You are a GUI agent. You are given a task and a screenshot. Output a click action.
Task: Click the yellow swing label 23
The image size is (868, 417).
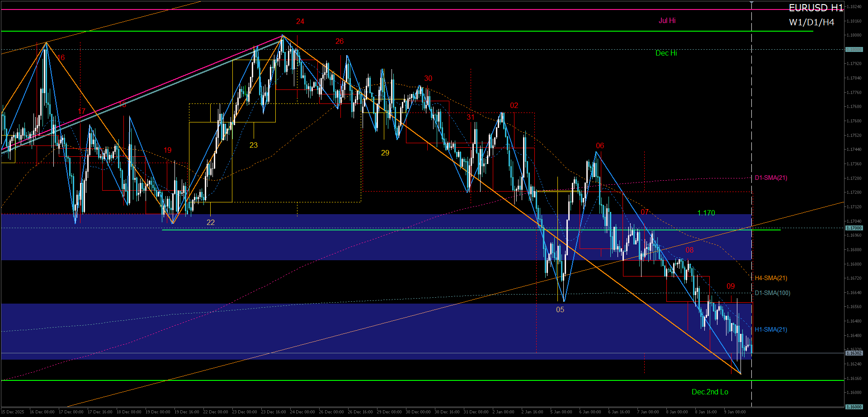pyautogui.click(x=254, y=145)
